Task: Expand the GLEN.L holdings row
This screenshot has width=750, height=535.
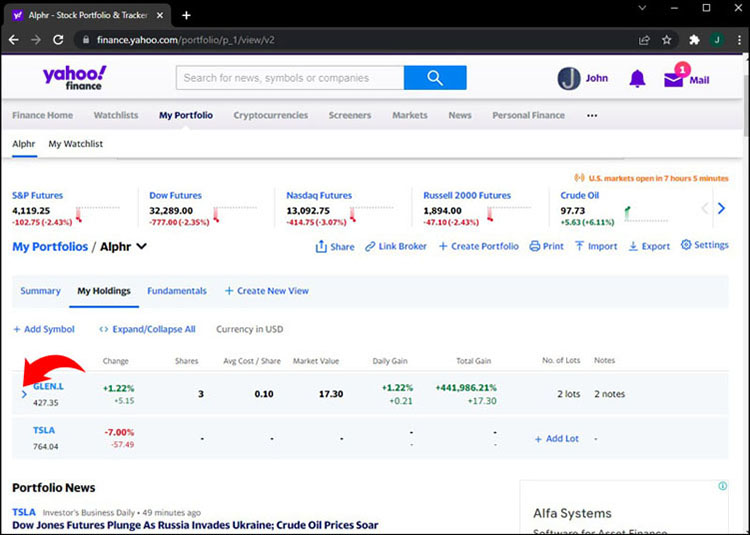Action: click(25, 394)
